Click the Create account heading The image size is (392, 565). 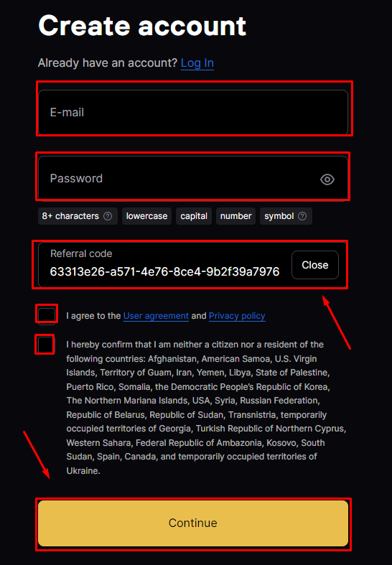(142, 26)
